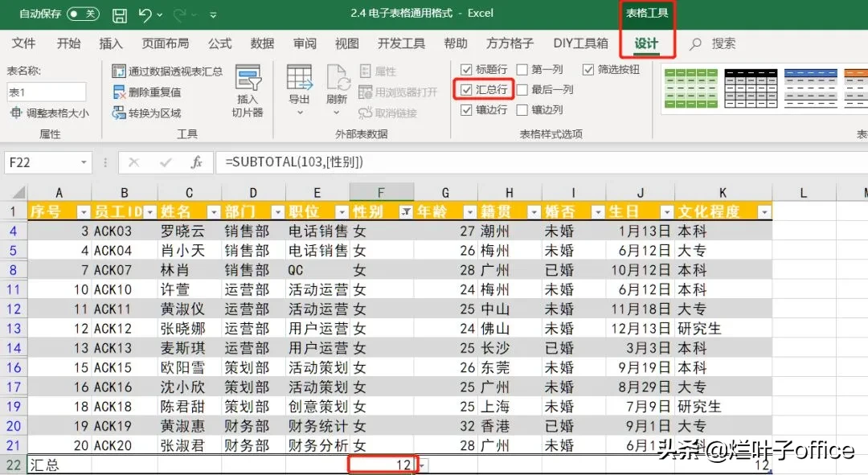Switch to the 数据 ribbon tab
The width and height of the screenshot is (868, 475).
pos(262,43)
